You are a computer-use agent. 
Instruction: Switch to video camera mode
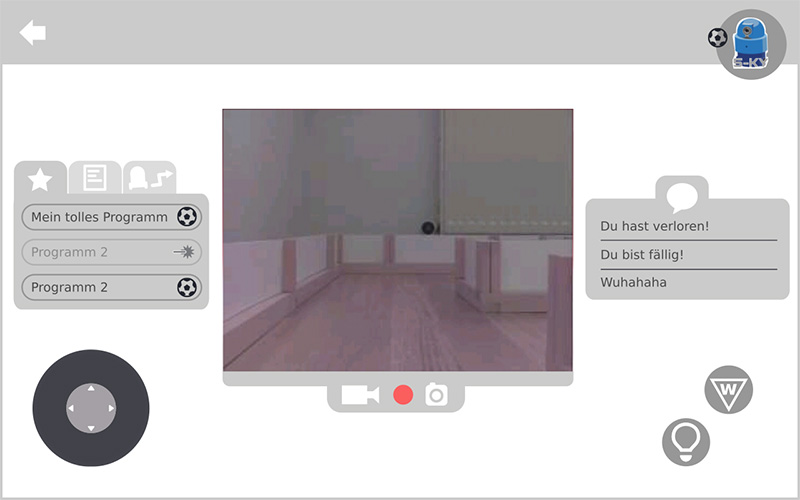360,395
